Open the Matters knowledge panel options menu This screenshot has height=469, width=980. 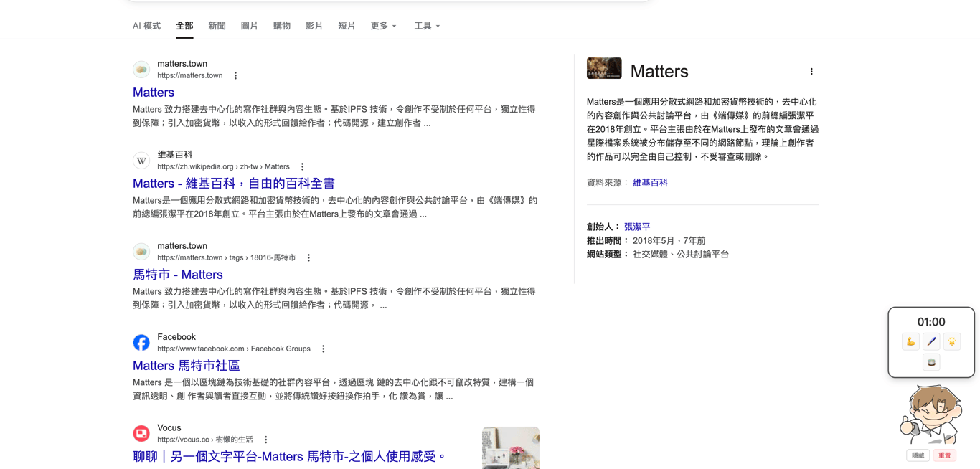coord(811,71)
